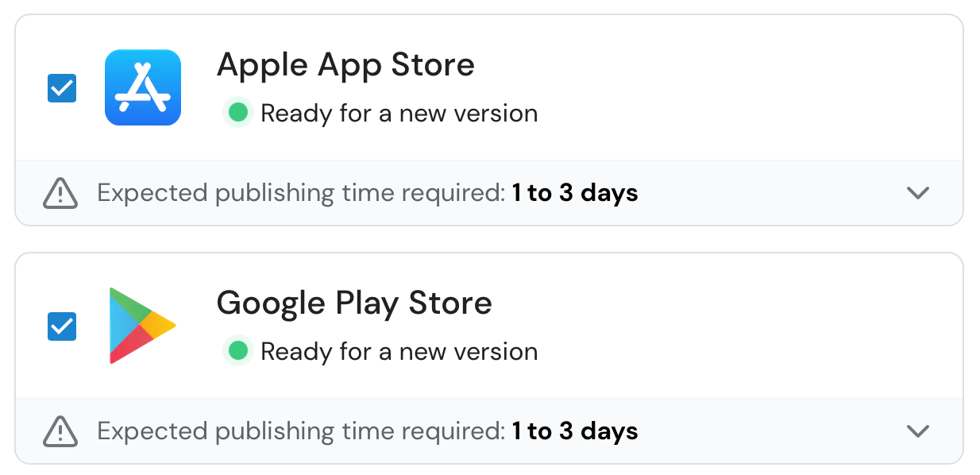Image resolution: width=980 pixels, height=475 pixels.
Task: Click the Apple App Store icon
Action: click(x=143, y=87)
